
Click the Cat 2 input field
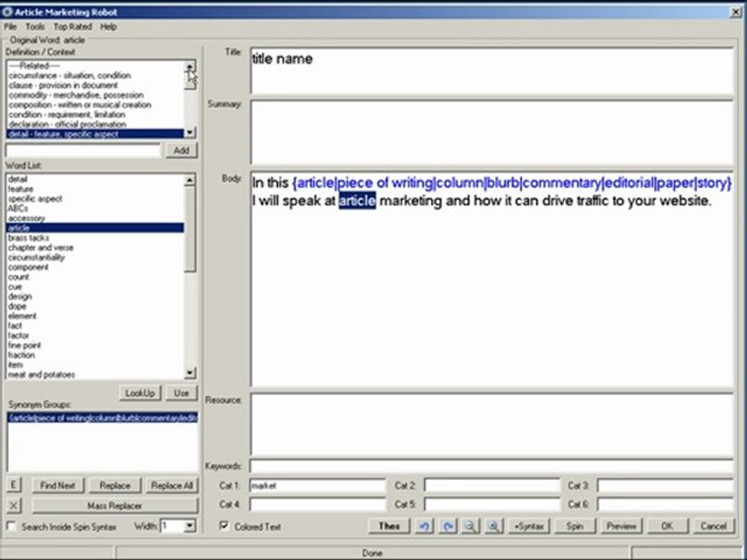(x=492, y=485)
